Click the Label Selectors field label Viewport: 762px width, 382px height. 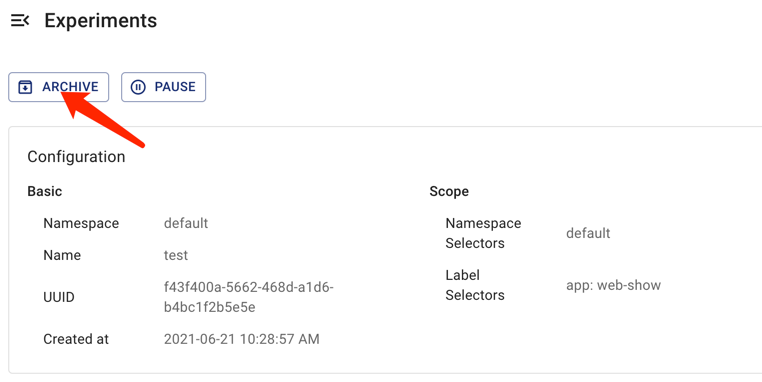coord(475,285)
